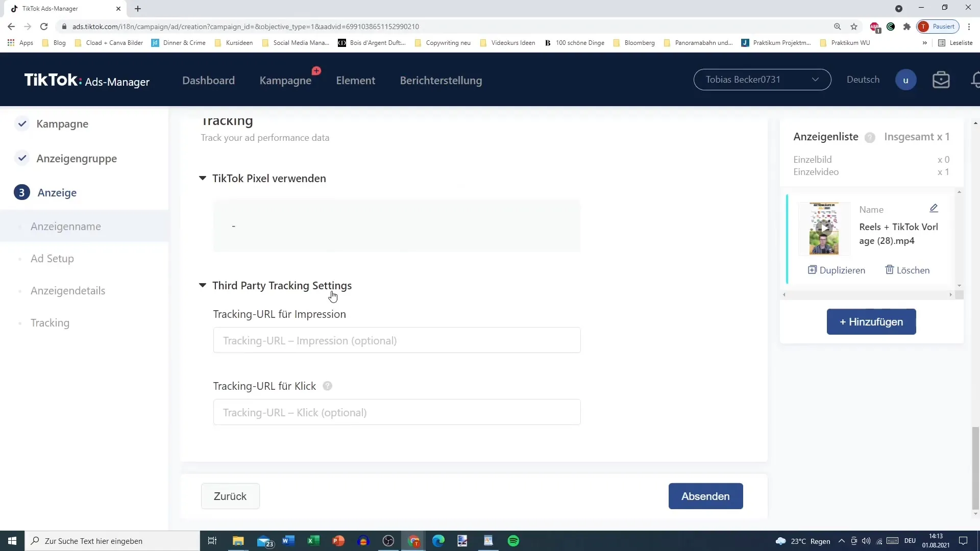Image resolution: width=980 pixels, height=551 pixels.
Task: Open the notification center in taskbar
Action: (x=963, y=541)
